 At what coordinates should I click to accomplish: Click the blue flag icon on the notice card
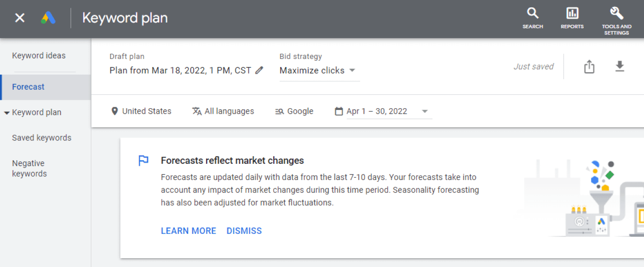[x=143, y=160]
